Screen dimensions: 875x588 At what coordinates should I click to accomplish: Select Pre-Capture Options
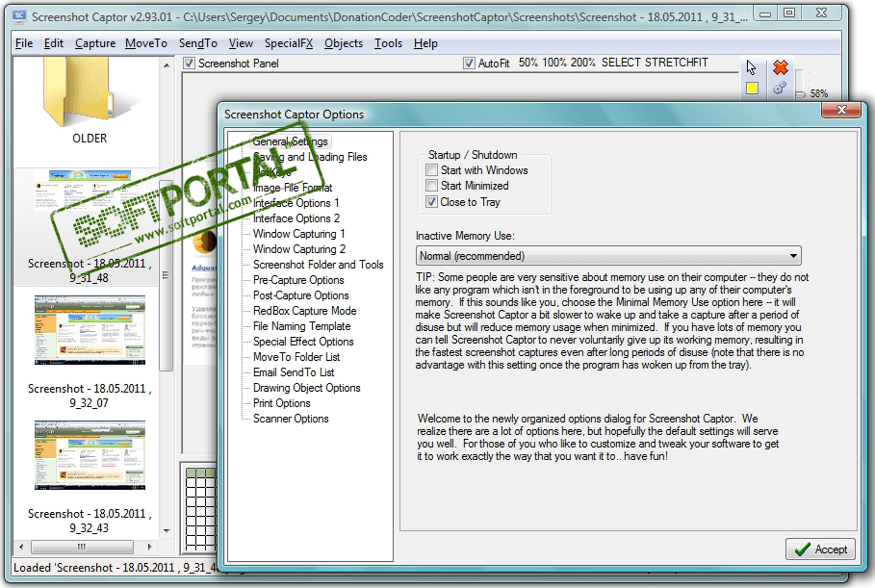[x=298, y=280]
